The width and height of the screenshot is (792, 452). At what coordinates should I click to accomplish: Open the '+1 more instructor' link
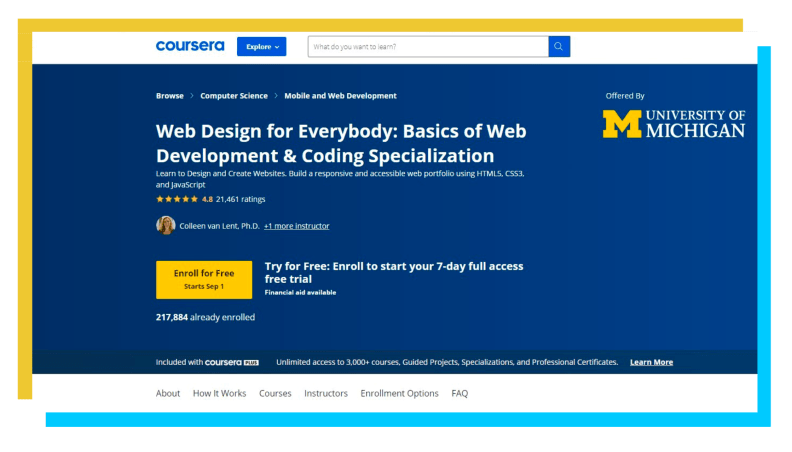(x=296, y=226)
